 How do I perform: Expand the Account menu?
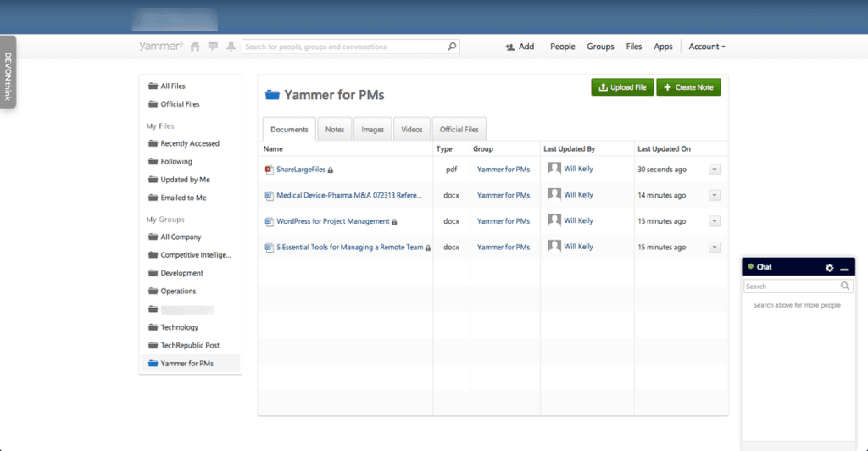pyautogui.click(x=706, y=47)
